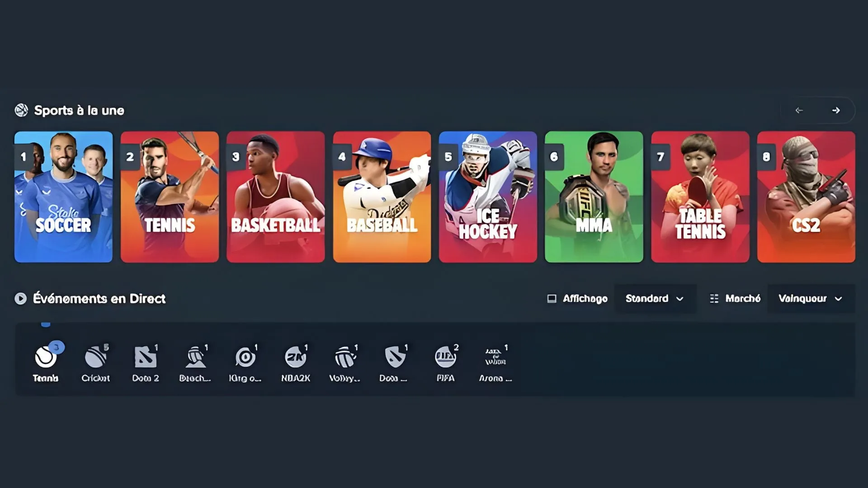Open Dota 2 live events
Screen dimensions: 868x488
pos(146,358)
